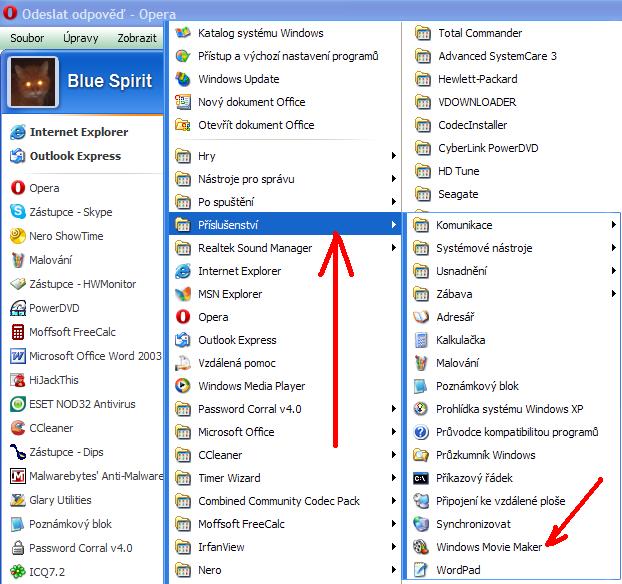
Task: Open the Microsoft Office program folder
Action: click(x=285, y=432)
